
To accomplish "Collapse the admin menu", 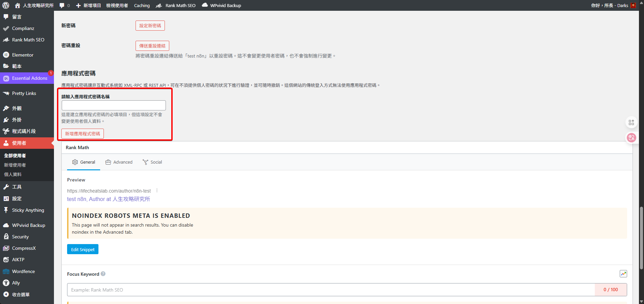I will (x=21, y=295).
